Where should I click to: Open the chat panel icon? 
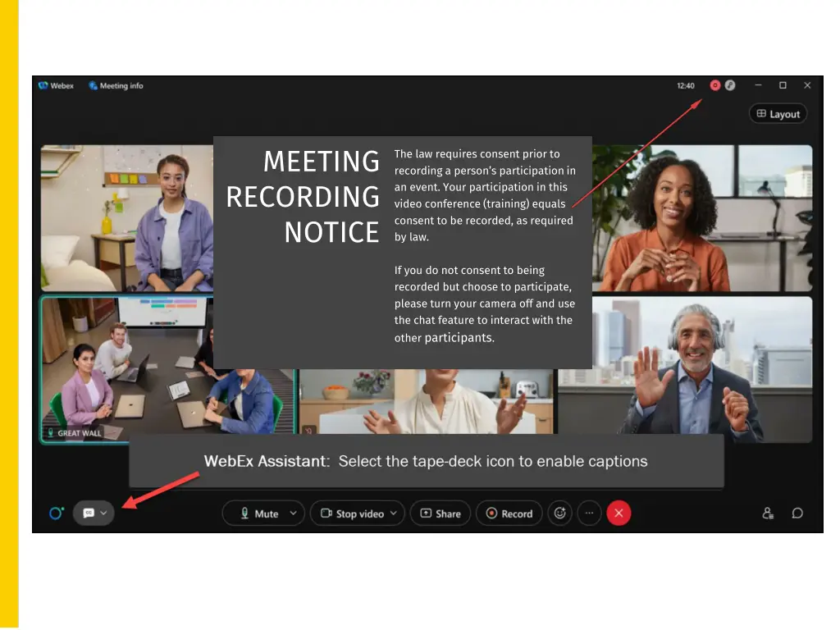click(x=797, y=514)
